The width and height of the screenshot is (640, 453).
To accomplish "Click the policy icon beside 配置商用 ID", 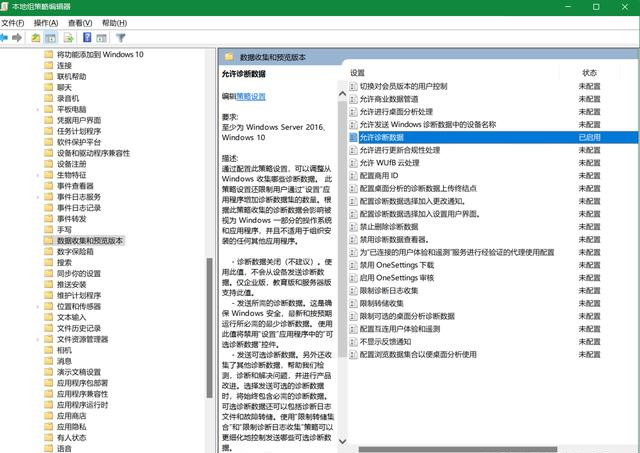I will [x=353, y=176].
